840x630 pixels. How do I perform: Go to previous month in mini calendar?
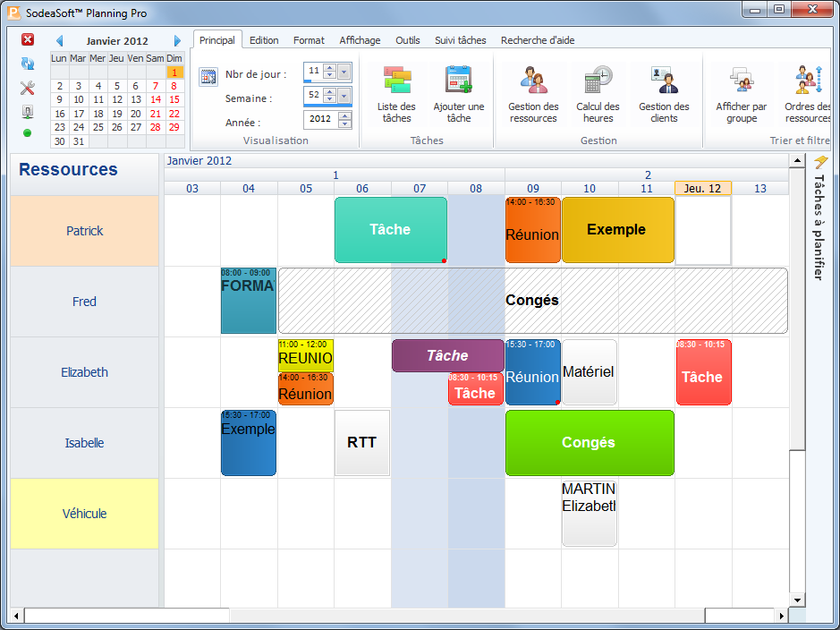59,40
